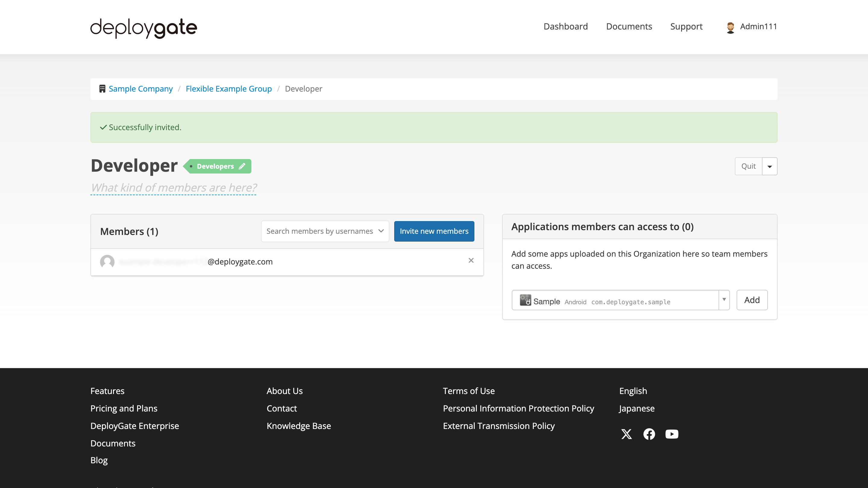Edit the 'What kind of members are here?' description

click(173, 188)
